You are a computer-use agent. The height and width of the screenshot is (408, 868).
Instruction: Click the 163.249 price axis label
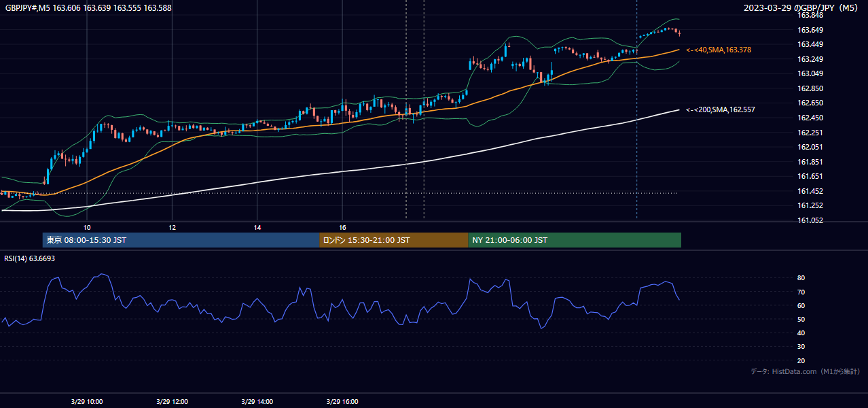click(810, 59)
